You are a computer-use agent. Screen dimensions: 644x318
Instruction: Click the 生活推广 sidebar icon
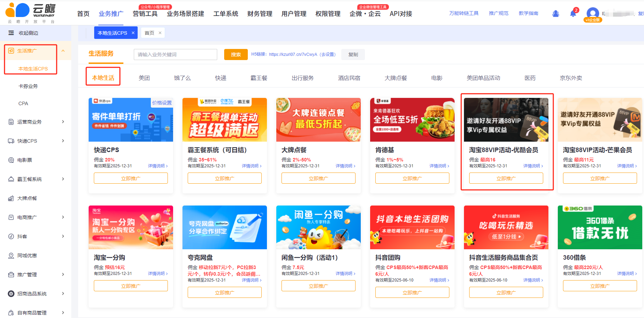[11, 51]
